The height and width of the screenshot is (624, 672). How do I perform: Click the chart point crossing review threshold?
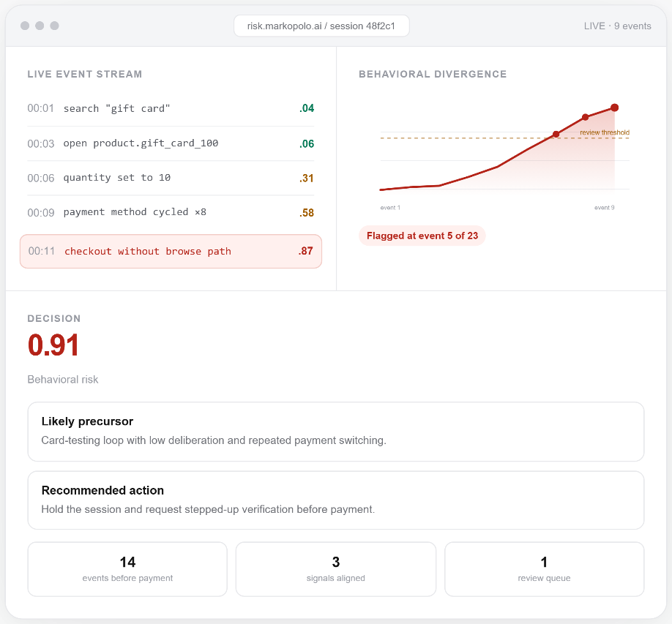[x=556, y=135]
